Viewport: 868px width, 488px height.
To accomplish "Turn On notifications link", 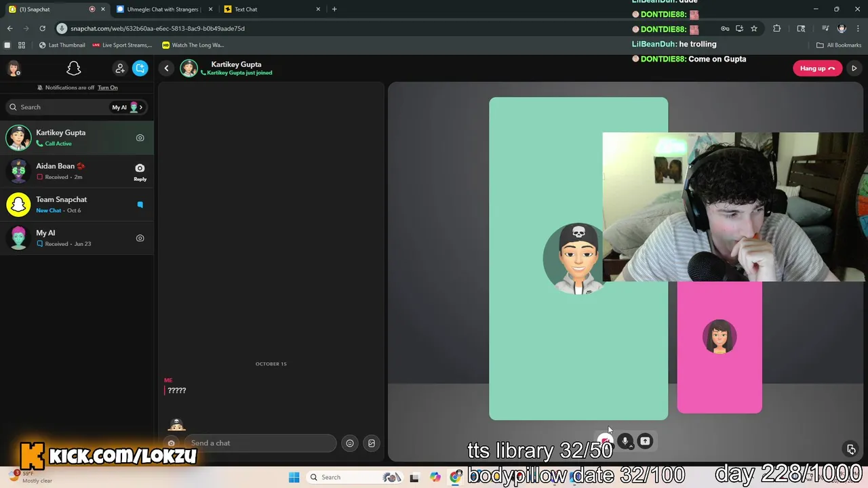I will 107,87.
